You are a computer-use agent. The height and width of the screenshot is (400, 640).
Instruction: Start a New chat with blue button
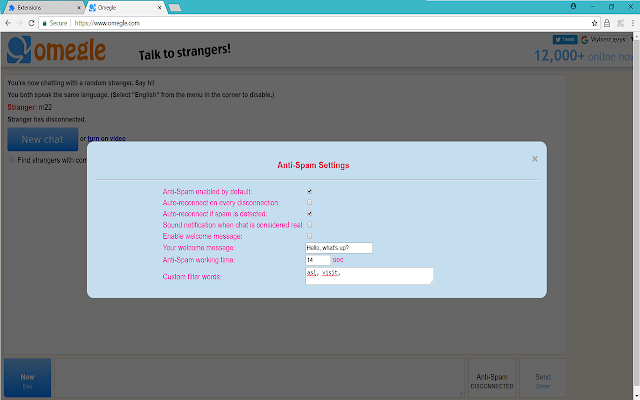[42, 139]
